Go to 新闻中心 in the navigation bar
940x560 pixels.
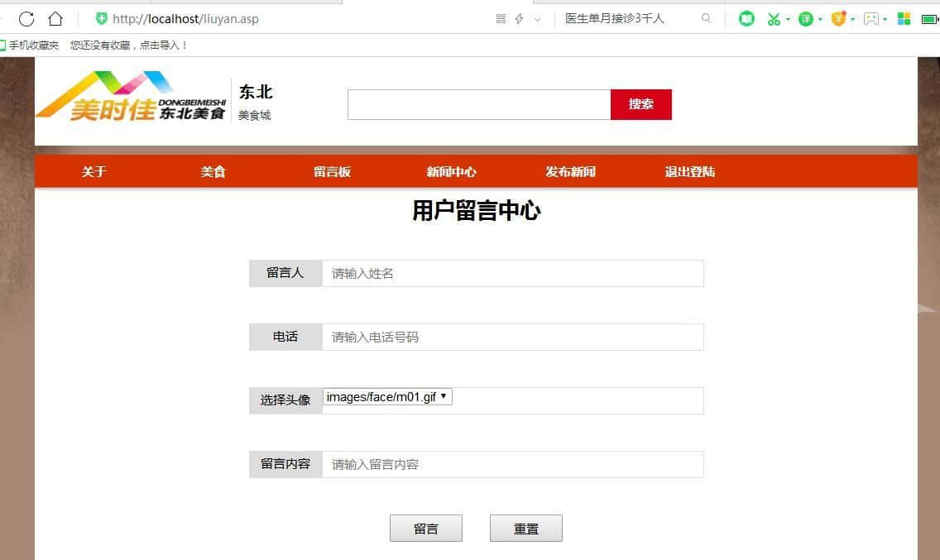pyautogui.click(x=451, y=172)
